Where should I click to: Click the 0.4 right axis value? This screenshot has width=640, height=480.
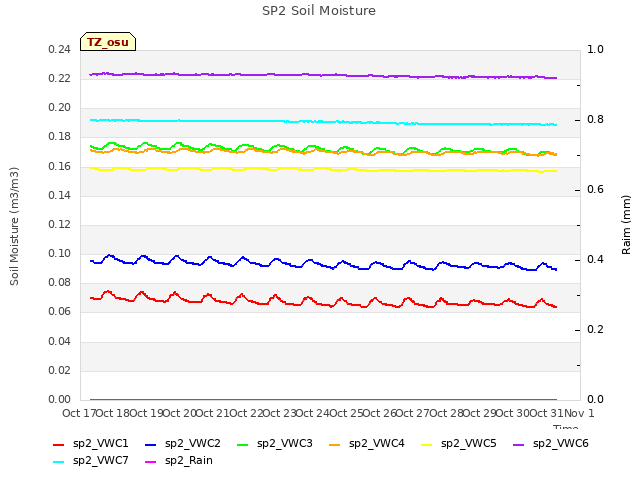coord(595,260)
